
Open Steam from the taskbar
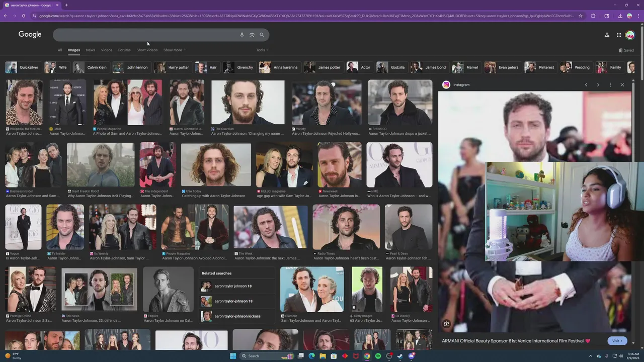[x=400, y=356]
